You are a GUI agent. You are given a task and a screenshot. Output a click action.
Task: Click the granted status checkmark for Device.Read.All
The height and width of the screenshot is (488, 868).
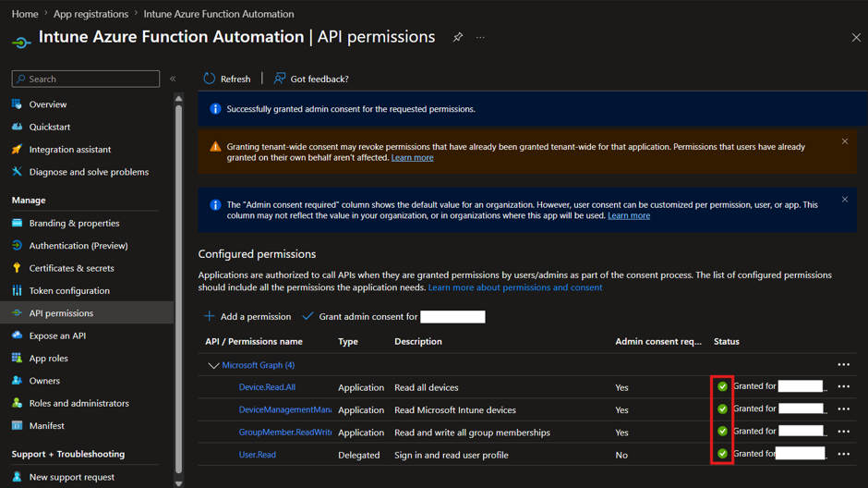tap(722, 386)
